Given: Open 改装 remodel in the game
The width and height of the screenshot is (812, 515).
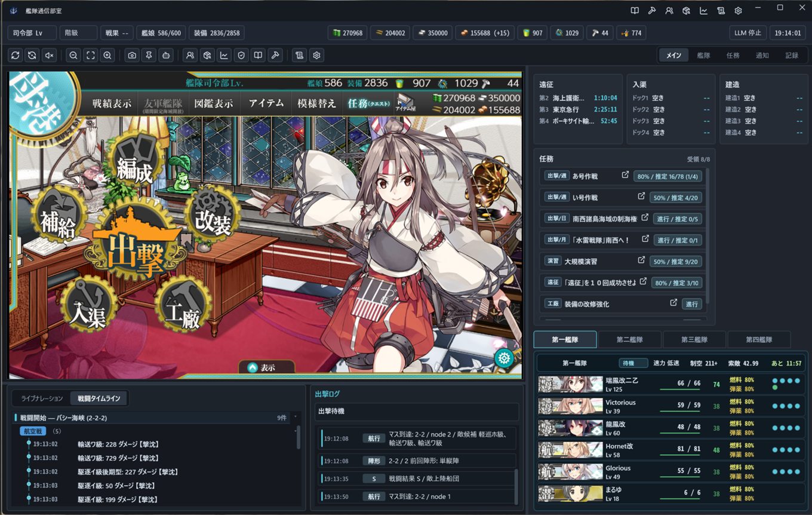Looking at the screenshot, I should [213, 215].
